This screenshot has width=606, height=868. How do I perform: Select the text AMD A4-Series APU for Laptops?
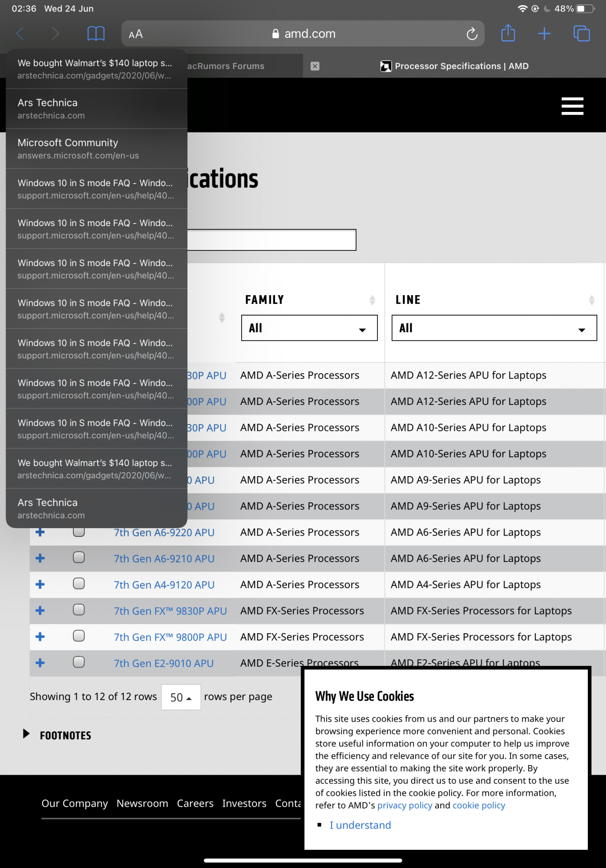tap(465, 585)
